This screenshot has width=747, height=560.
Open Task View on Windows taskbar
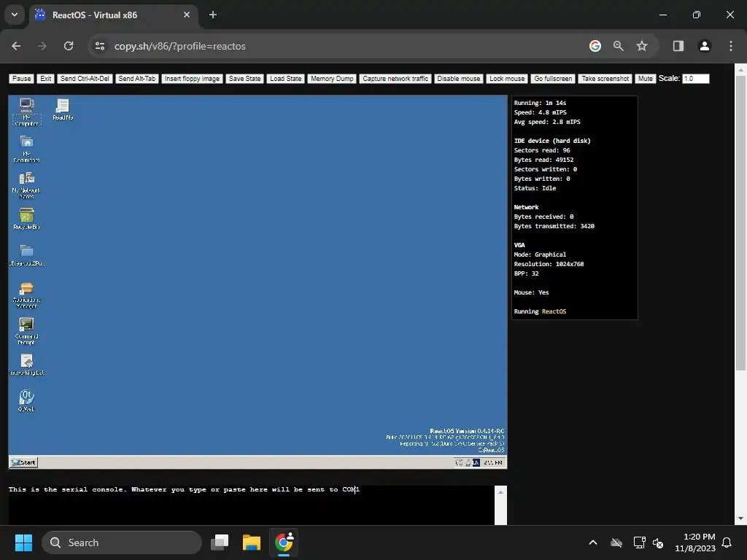(x=220, y=542)
